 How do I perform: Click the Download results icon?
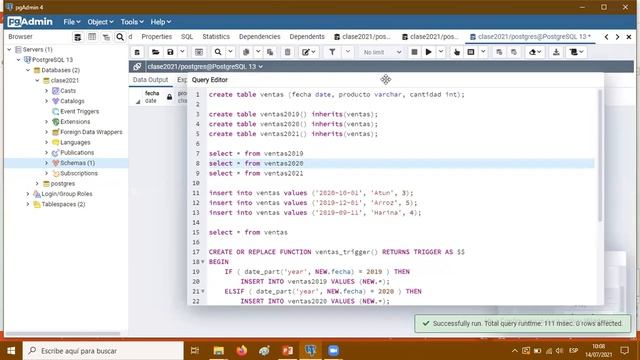(556, 52)
